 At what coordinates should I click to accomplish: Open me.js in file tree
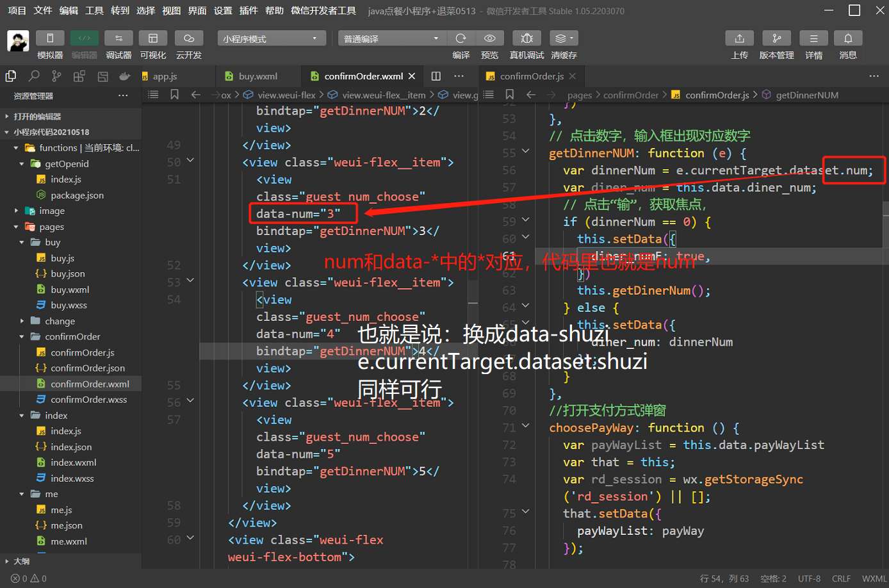coord(61,510)
